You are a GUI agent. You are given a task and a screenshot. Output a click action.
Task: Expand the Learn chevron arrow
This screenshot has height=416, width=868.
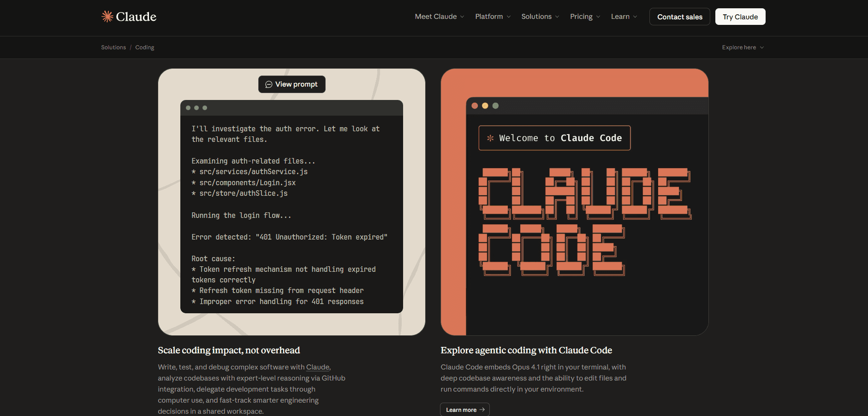click(635, 17)
